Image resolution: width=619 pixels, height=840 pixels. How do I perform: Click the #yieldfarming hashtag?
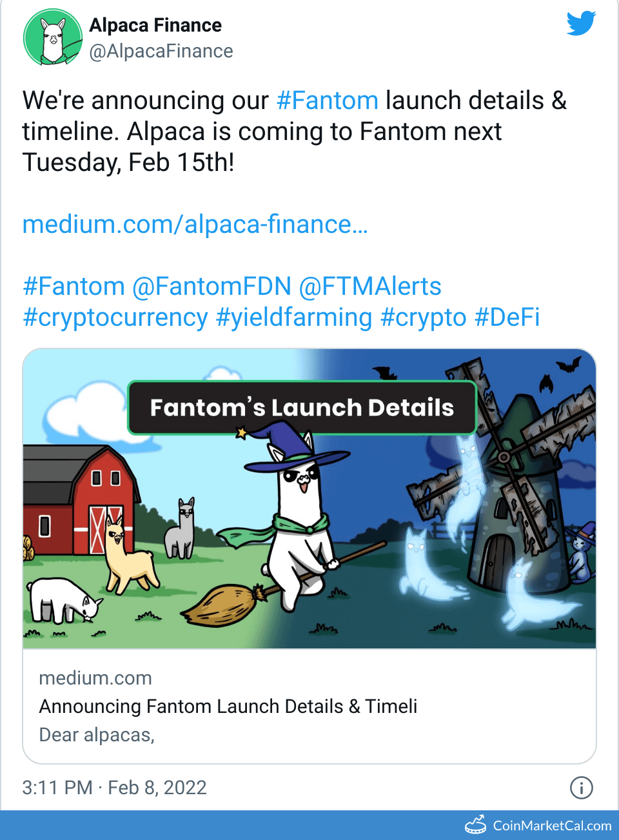[294, 317]
